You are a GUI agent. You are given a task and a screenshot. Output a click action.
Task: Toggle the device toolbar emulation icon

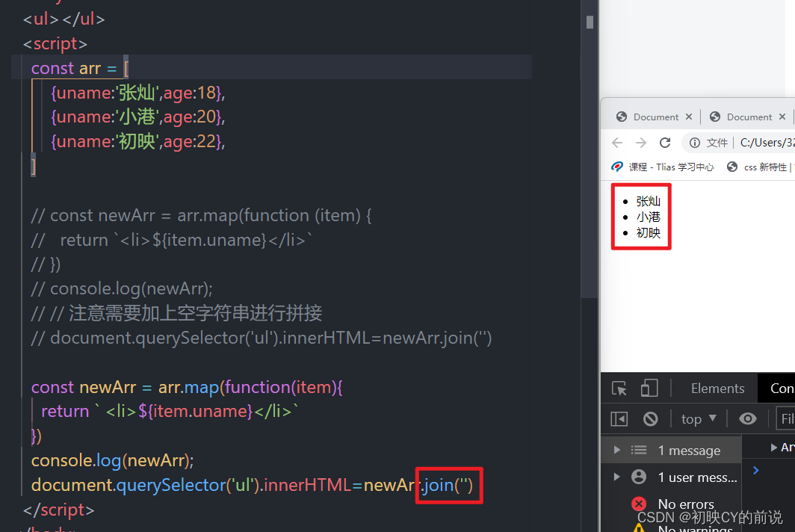coord(649,388)
